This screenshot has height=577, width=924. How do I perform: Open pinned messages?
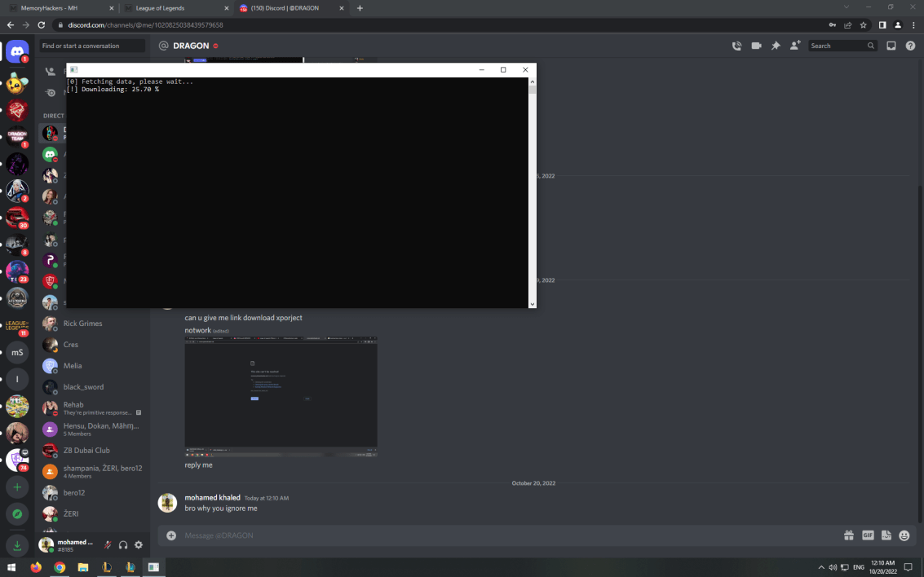coord(776,46)
